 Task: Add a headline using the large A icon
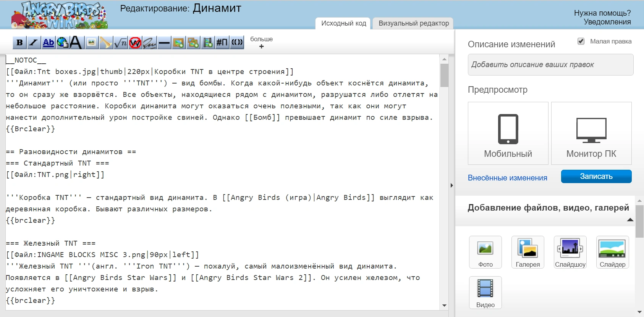click(76, 42)
